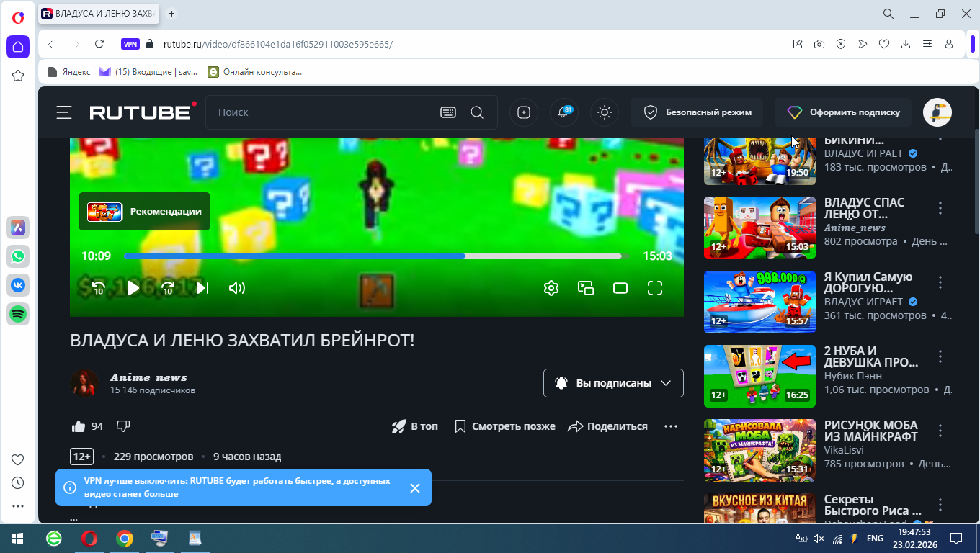Click the search magnifier in RUTUBE search
This screenshot has width=980, height=553.
point(477,112)
